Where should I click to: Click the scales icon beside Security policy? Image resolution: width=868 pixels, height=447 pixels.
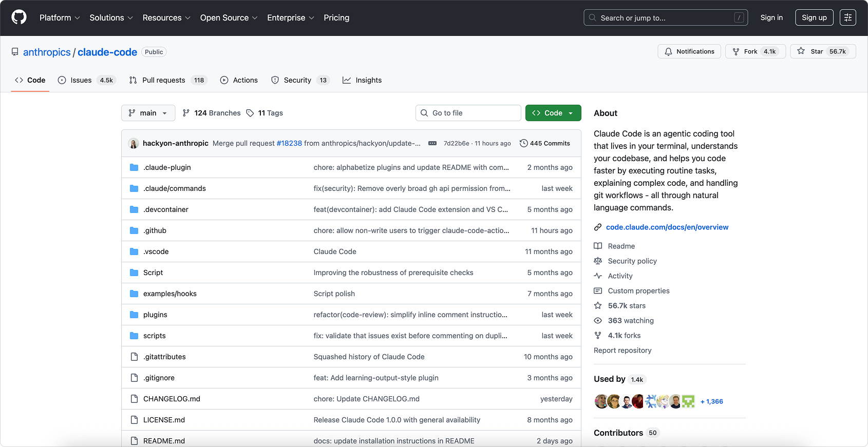point(598,261)
